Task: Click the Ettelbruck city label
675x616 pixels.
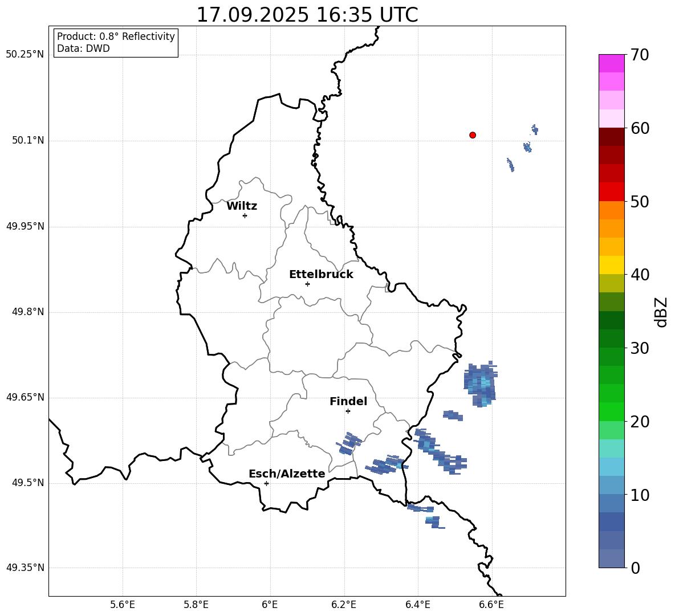Action: click(x=321, y=275)
